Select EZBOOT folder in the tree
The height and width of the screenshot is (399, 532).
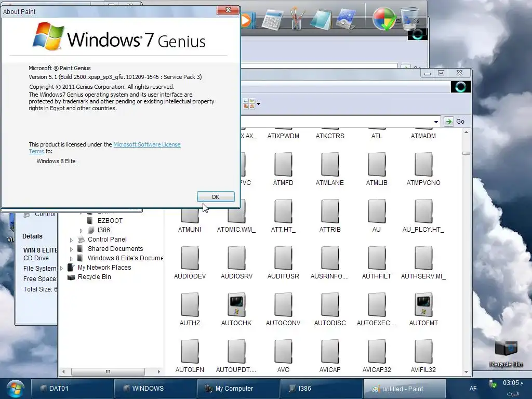pyautogui.click(x=110, y=220)
